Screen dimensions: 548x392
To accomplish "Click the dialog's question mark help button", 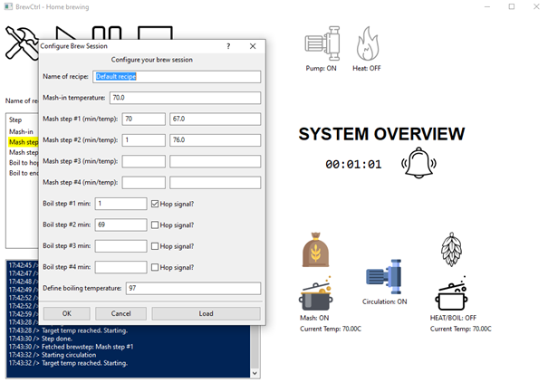I will (x=227, y=44).
